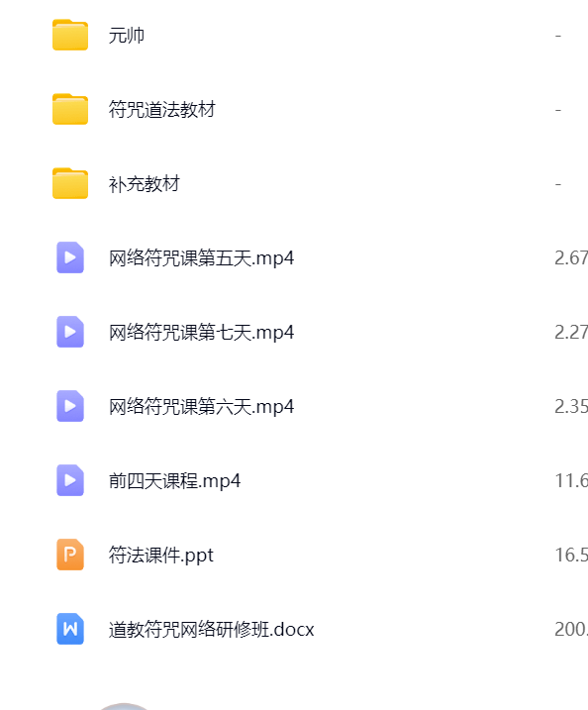Open 道教符咒网络研修班.docx file name
Image resolution: width=588 pixels, height=710 pixels.
tap(212, 630)
